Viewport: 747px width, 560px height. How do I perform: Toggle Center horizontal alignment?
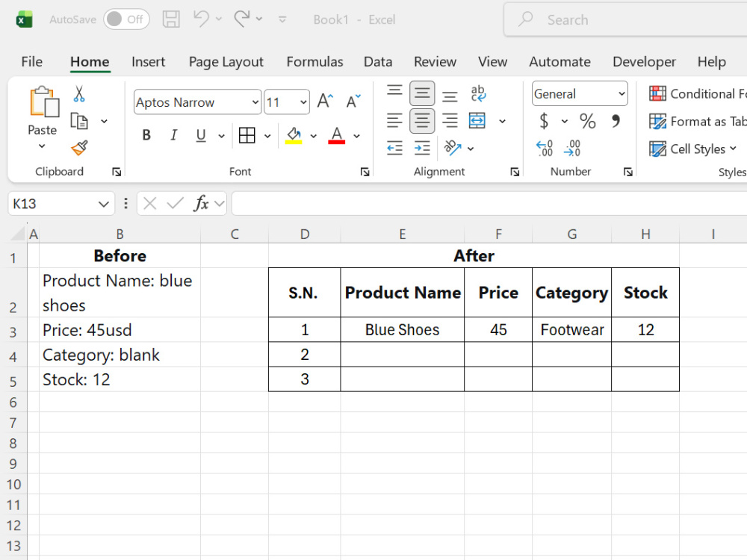point(422,121)
